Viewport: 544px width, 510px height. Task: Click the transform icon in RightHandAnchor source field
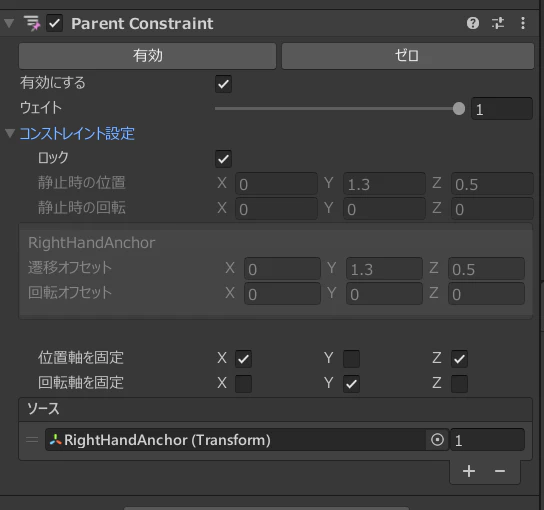tap(55, 440)
